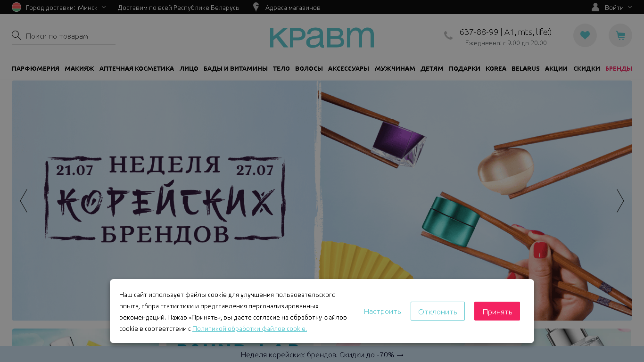Viewport: 644px width, 362px height.
Task: Open the БРЕНДЫ menu item
Action: coord(619,69)
